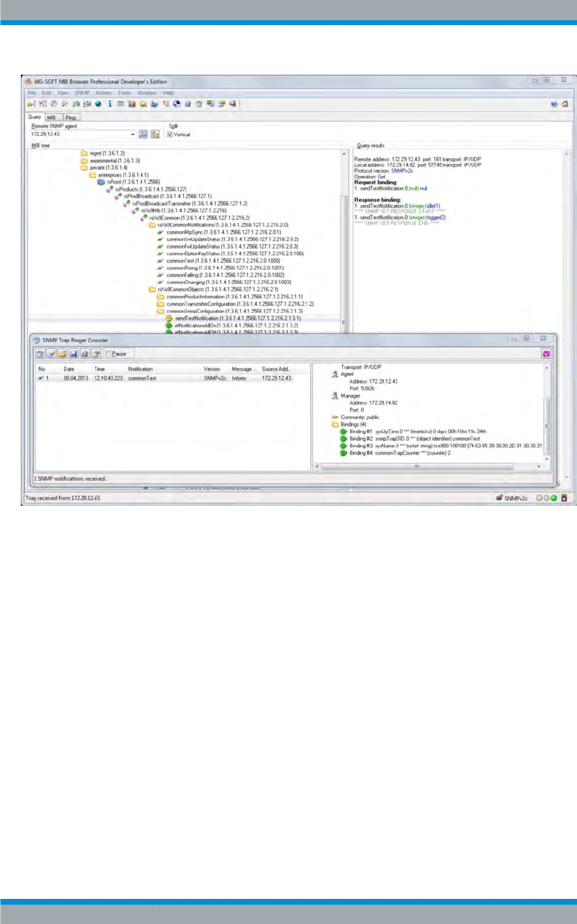
Task: Open the Window menu
Action: (147, 93)
